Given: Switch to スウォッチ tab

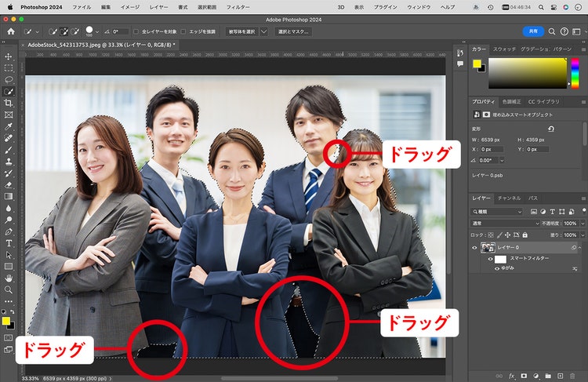Looking at the screenshot, I should (504, 49).
